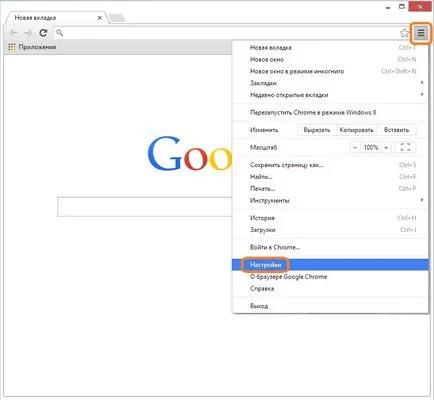Choose Найти... menu item
Image resolution: width=434 pixels, height=400 pixels.
click(330, 177)
